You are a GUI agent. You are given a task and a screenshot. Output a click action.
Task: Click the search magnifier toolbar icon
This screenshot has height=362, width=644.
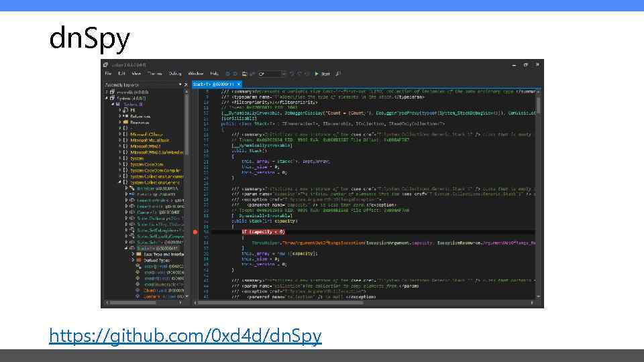(338, 74)
